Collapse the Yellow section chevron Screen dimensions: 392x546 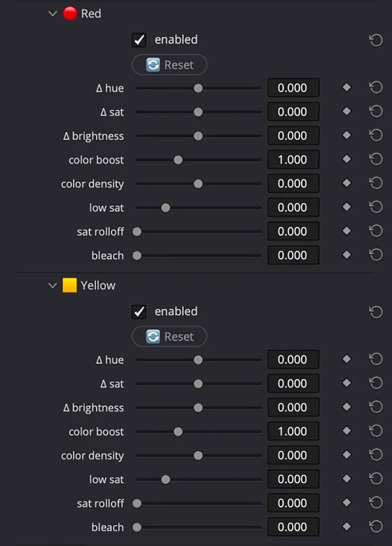[x=53, y=286]
